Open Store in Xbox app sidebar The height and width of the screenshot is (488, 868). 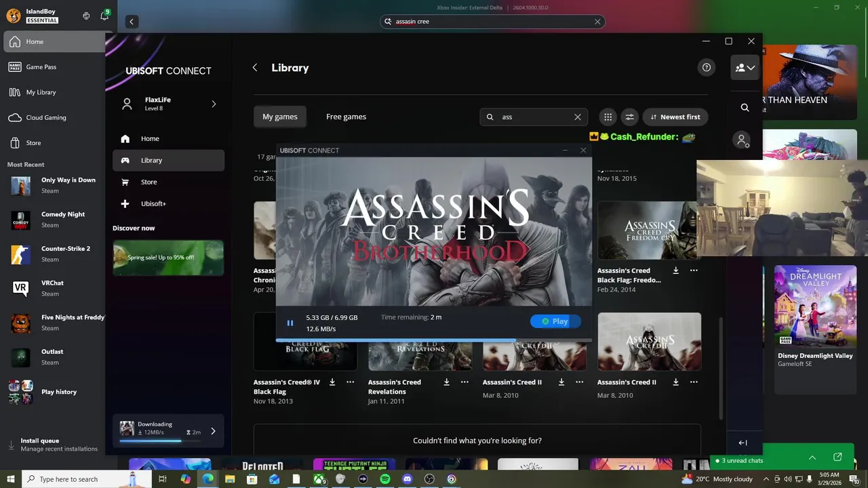(x=54, y=143)
